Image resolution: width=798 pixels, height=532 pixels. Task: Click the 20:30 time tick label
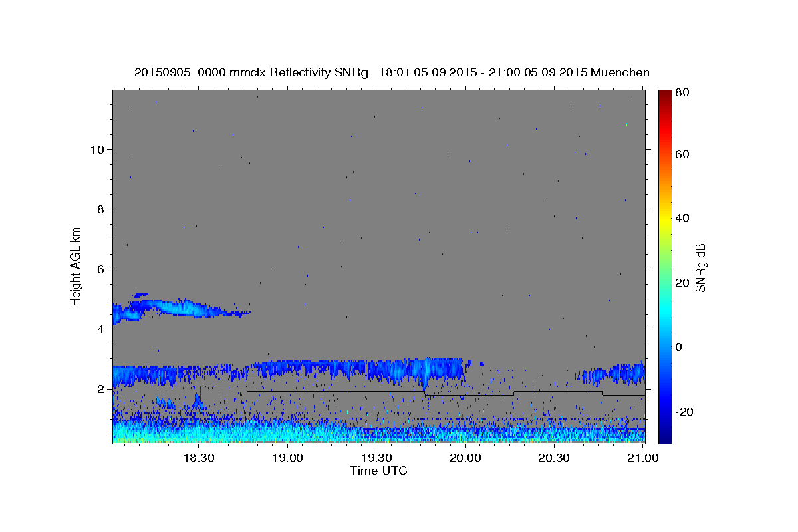click(554, 458)
